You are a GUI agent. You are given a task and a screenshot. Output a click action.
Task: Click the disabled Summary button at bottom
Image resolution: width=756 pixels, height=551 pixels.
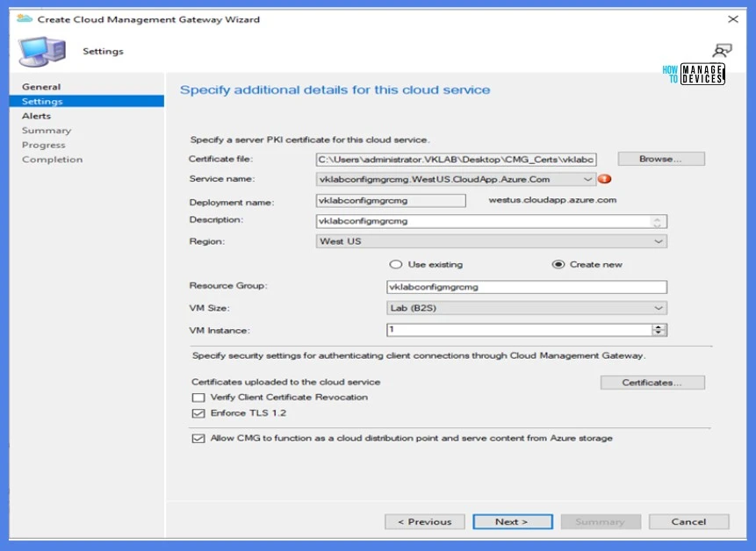[x=601, y=522]
